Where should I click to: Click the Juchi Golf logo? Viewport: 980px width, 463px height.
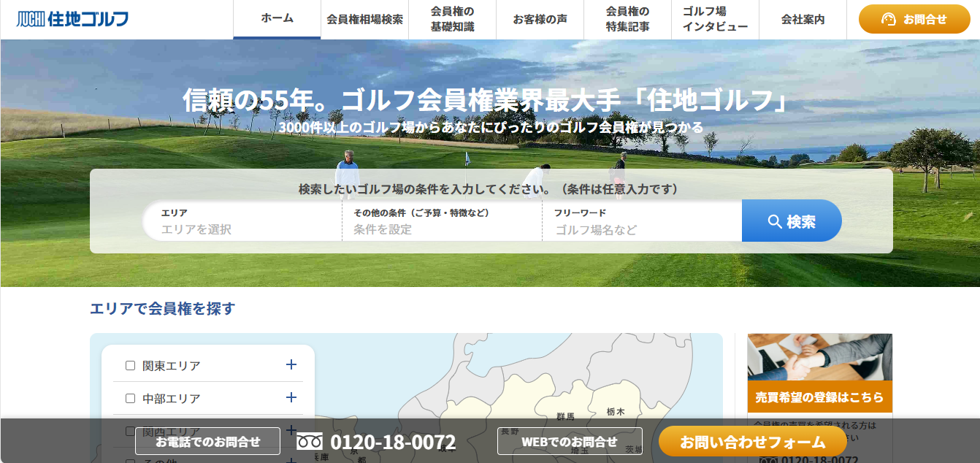72,19
